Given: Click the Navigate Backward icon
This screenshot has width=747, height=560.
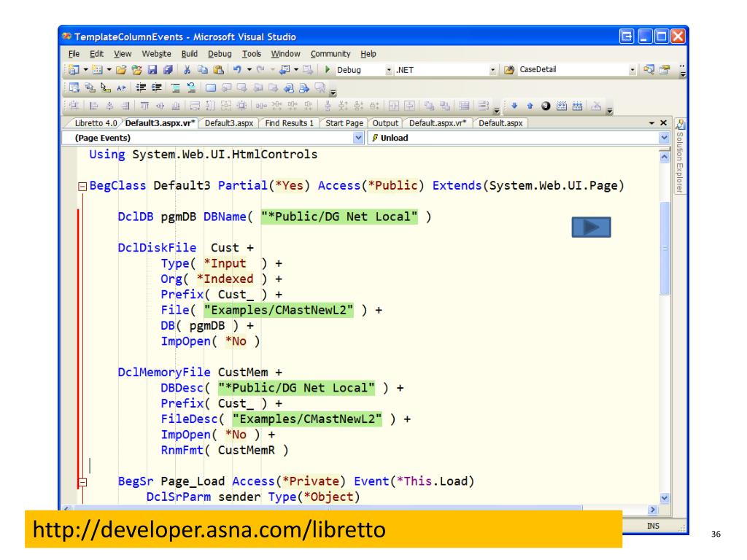Looking at the screenshot, I should click(285, 70).
